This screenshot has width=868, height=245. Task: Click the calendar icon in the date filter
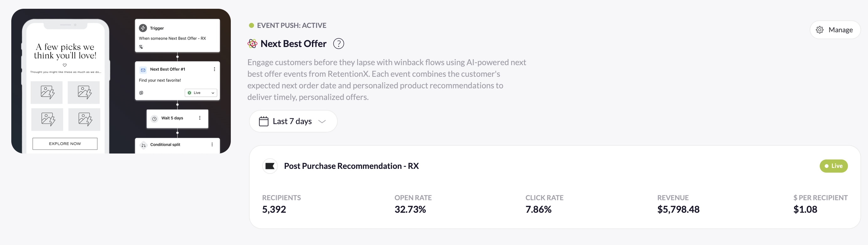(x=263, y=121)
